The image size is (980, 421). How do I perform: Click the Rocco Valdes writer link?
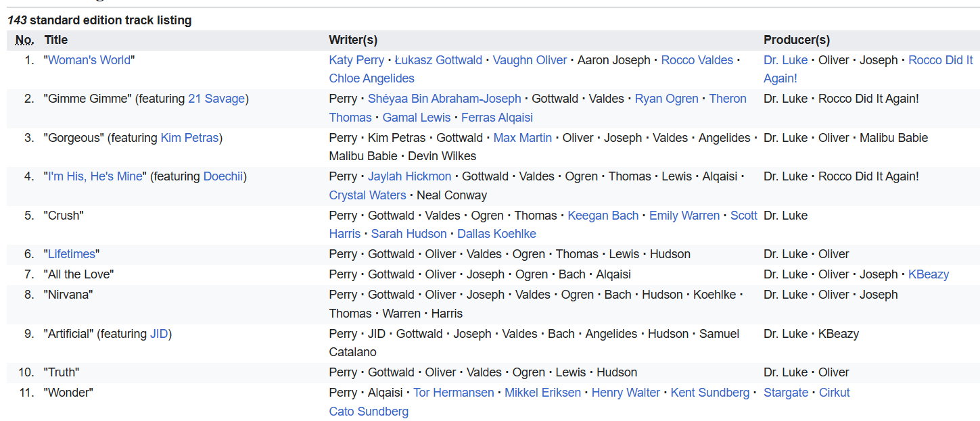[697, 60]
